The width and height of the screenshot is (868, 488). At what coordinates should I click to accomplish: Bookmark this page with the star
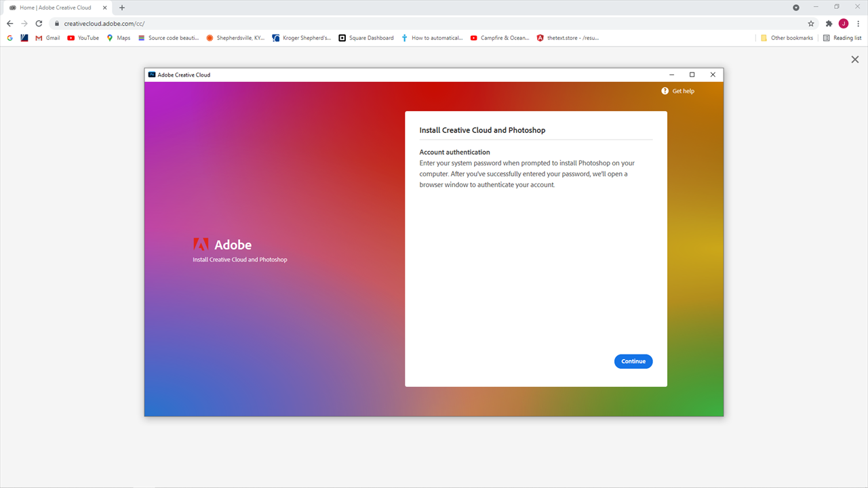pyautogui.click(x=811, y=23)
